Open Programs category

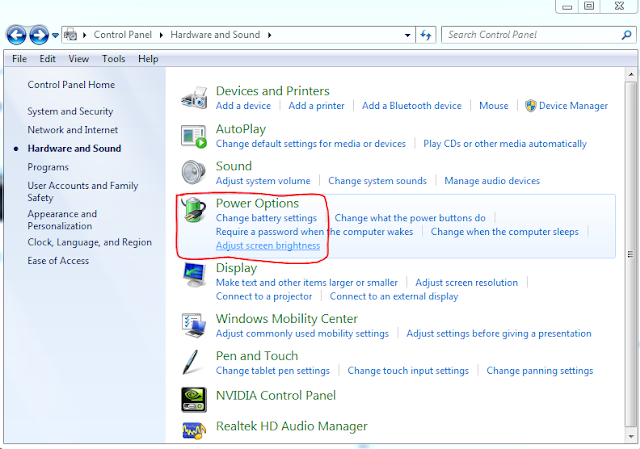pyautogui.click(x=48, y=167)
